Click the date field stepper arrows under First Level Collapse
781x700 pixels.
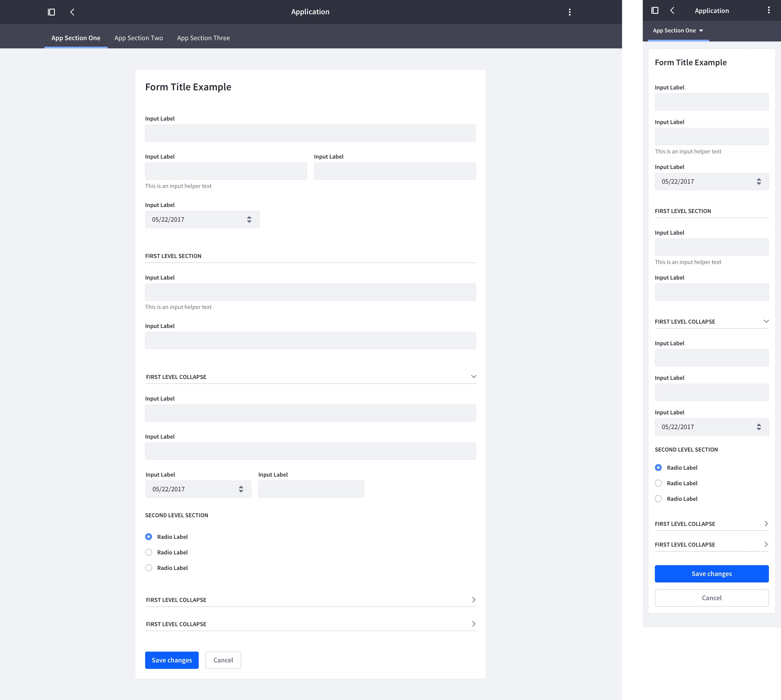pyautogui.click(x=241, y=489)
